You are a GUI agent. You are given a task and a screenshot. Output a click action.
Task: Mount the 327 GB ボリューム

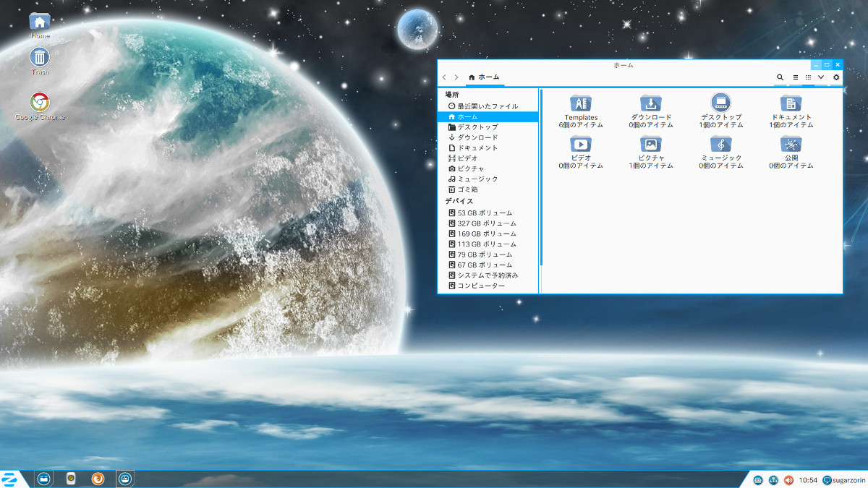pos(488,223)
